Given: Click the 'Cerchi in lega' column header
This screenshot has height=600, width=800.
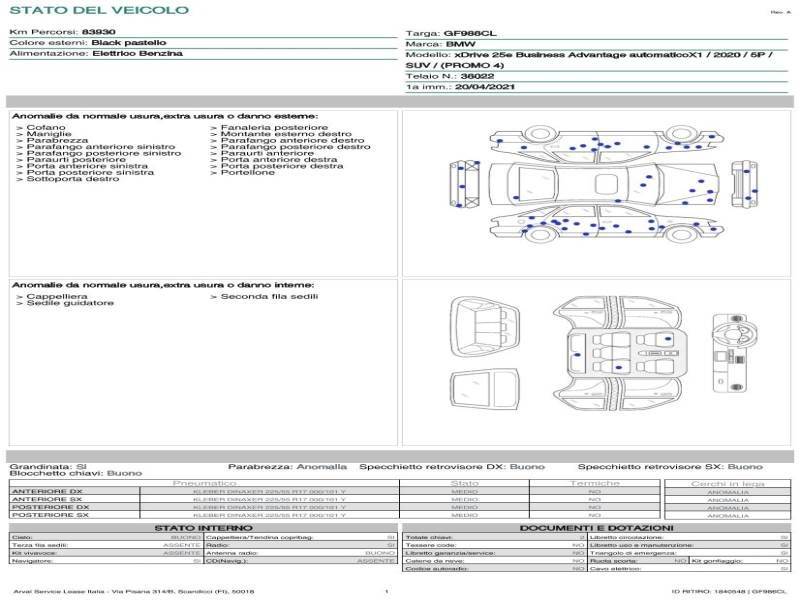Looking at the screenshot, I should (728, 483).
